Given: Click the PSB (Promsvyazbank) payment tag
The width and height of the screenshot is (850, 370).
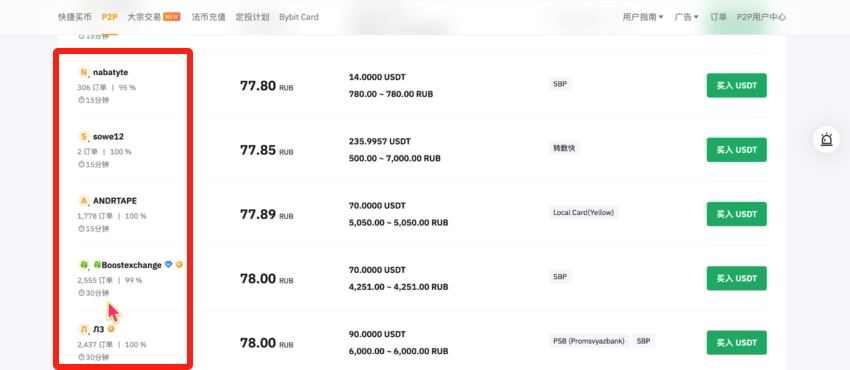Looking at the screenshot, I should (589, 341).
